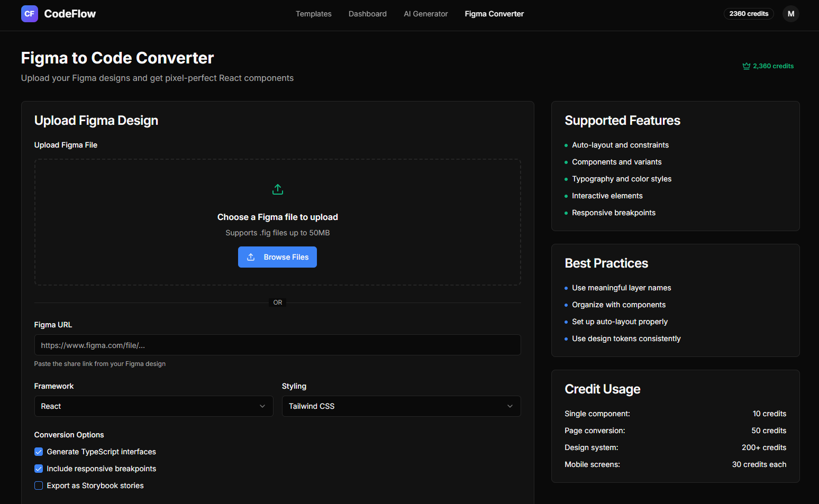Click the Design system 200+ credits value
The image size is (819, 504).
(764, 447)
